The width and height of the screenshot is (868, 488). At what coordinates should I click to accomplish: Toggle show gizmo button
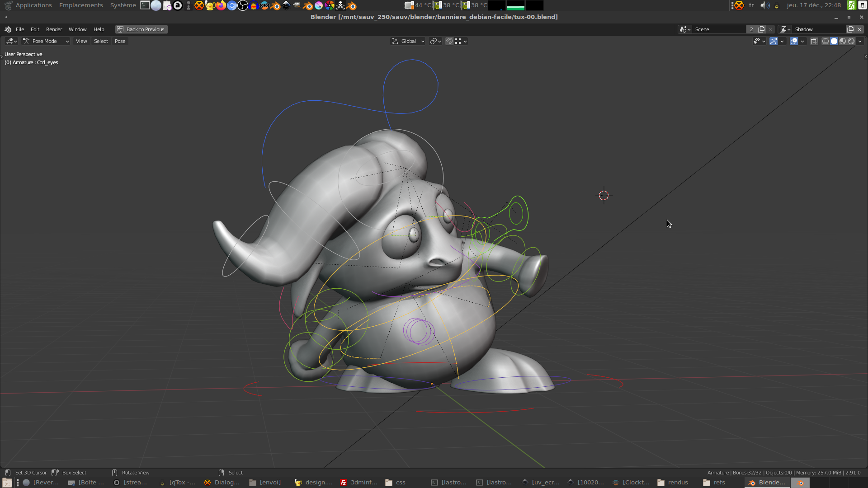tap(774, 41)
